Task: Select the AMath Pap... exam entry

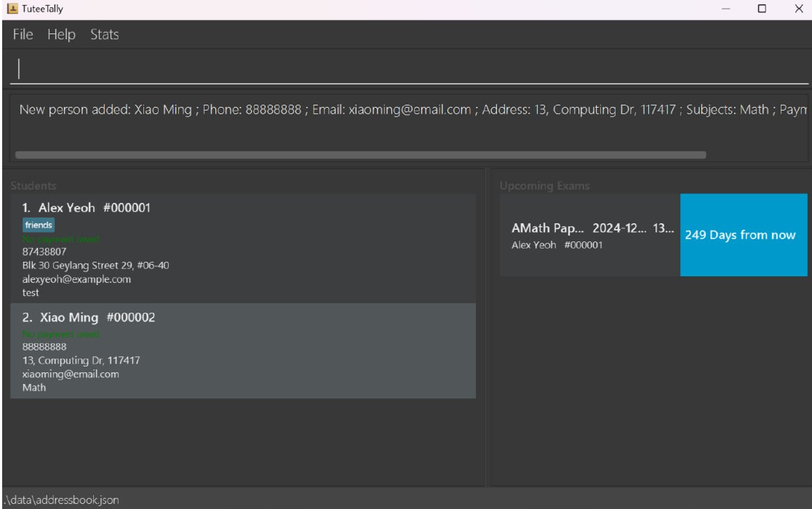Action: click(590, 235)
